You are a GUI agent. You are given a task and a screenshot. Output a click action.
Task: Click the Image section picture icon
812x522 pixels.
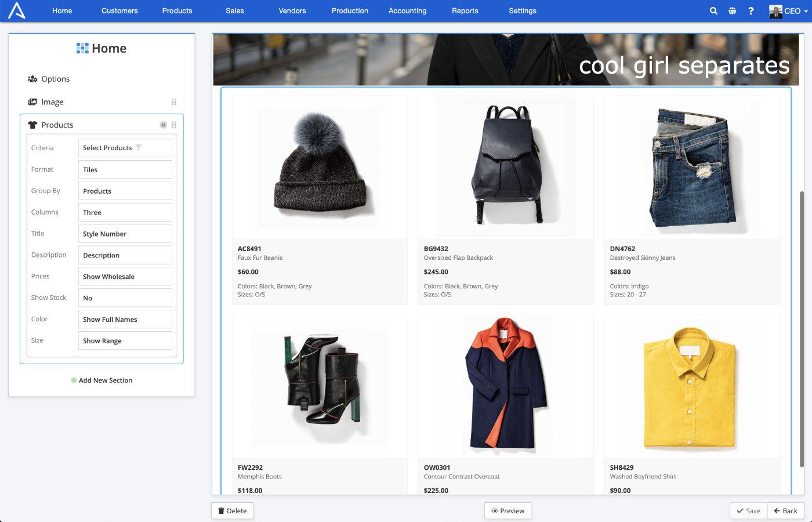[x=33, y=101]
